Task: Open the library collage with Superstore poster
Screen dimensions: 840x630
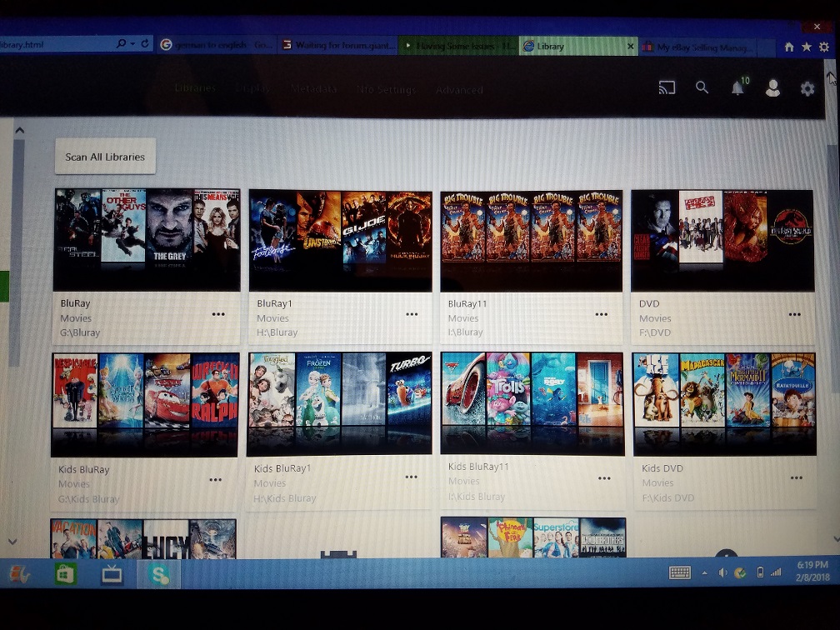Action: click(533, 537)
